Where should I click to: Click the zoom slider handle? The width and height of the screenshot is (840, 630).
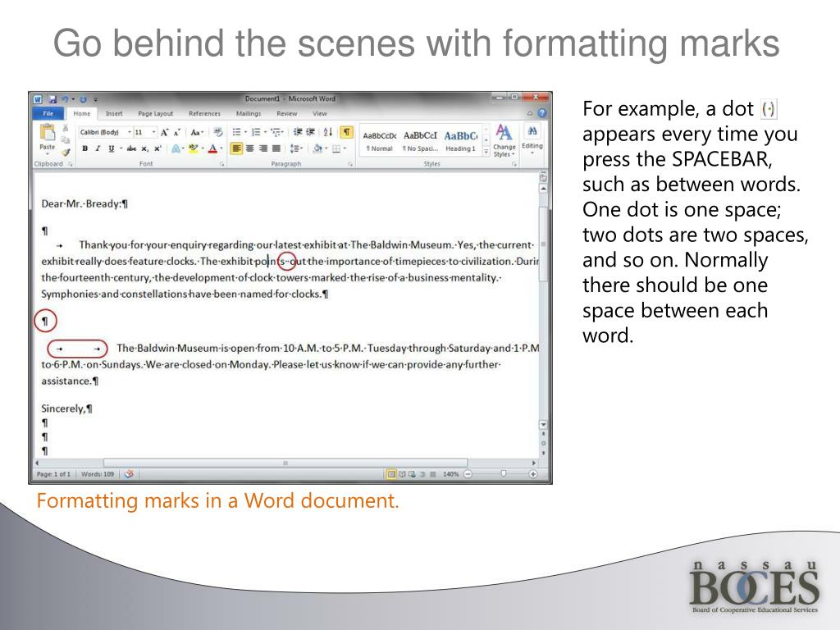(x=503, y=473)
